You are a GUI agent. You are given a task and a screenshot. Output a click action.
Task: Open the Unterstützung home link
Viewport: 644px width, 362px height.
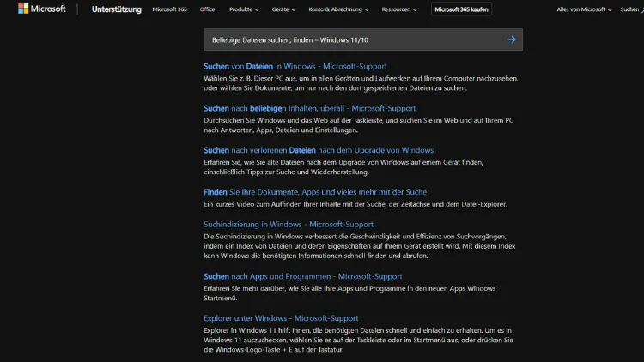[x=116, y=9]
